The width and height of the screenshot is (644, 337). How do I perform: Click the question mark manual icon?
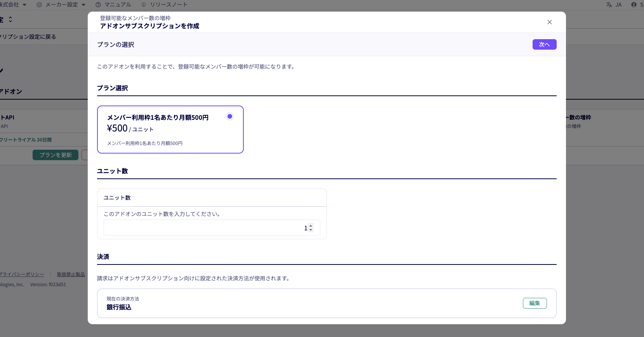coord(98,5)
